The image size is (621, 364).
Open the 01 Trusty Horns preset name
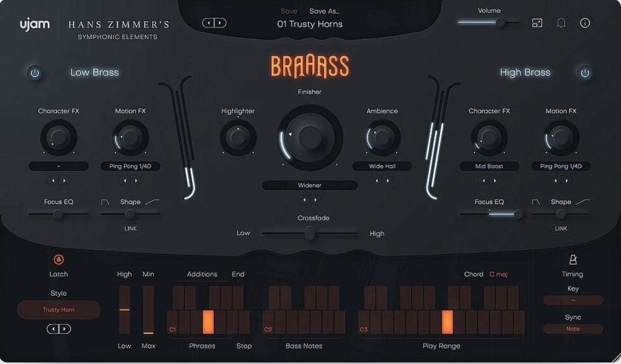pyautogui.click(x=309, y=24)
